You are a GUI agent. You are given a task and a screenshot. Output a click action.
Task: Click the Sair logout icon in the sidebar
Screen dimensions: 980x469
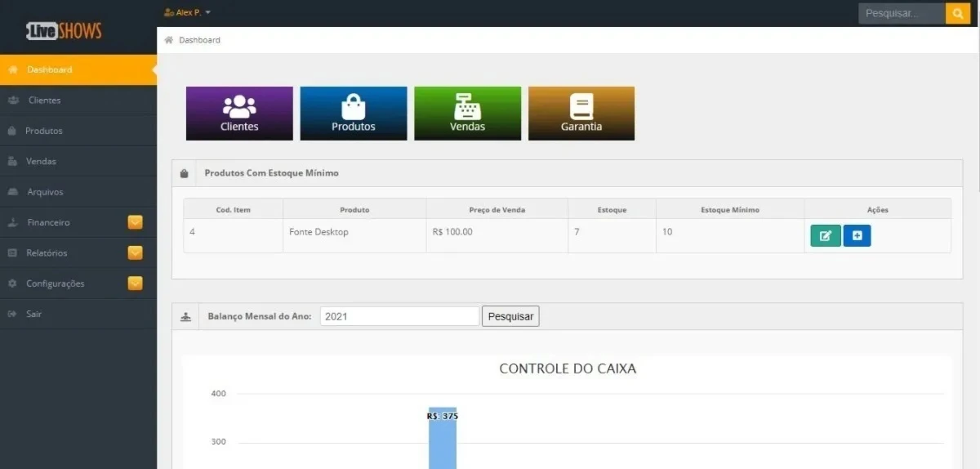point(12,314)
